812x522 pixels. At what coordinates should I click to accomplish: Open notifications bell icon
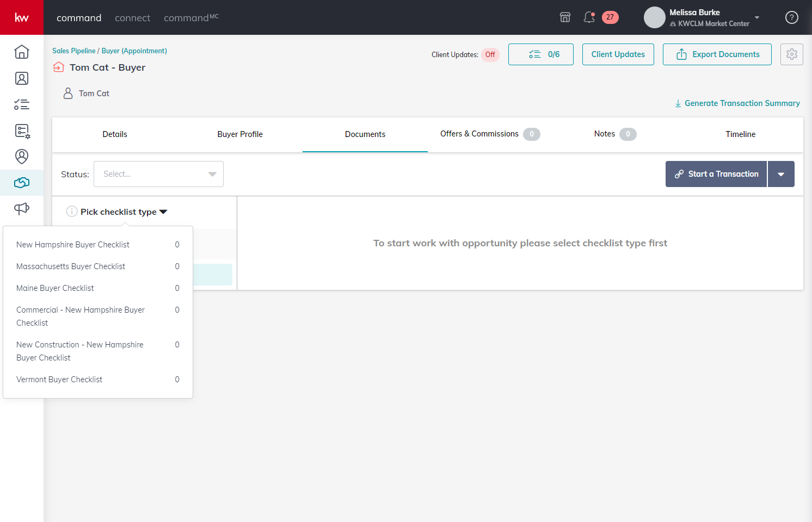[589, 17]
